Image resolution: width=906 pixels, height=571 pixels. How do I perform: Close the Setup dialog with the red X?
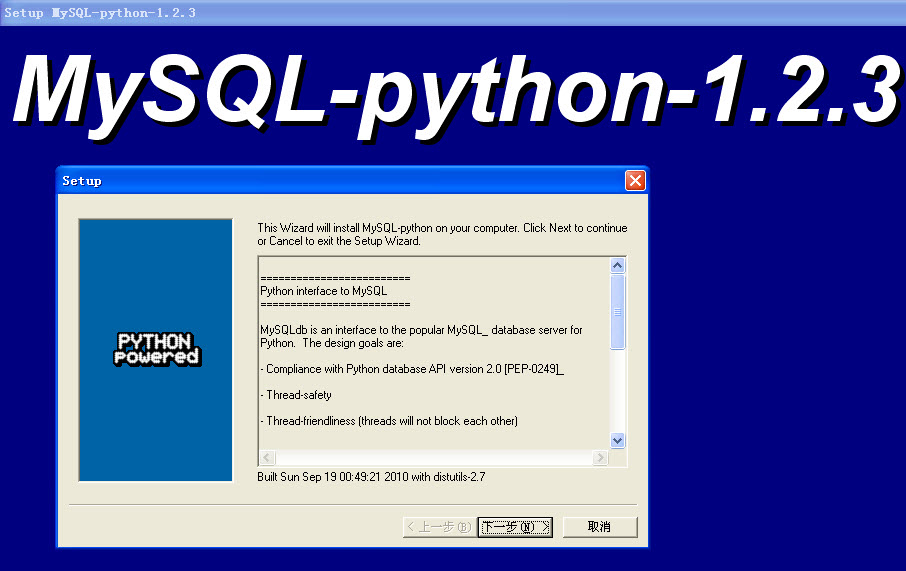[x=635, y=181]
